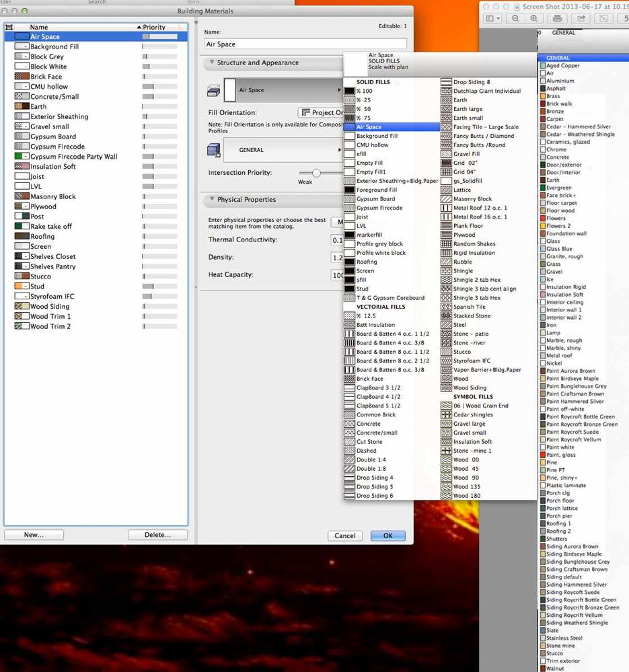
Task: Click the Heat Capacity value field
Action: [x=337, y=275]
